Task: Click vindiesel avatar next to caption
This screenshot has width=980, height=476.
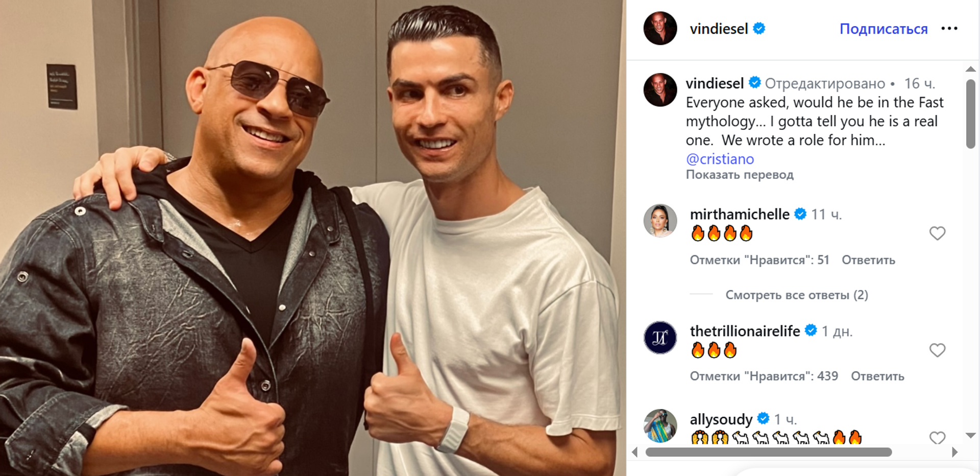Action: (660, 90)
